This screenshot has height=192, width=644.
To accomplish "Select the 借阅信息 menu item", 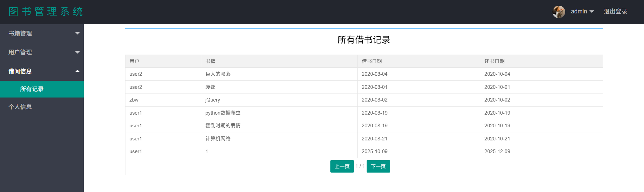I will 42,71.
